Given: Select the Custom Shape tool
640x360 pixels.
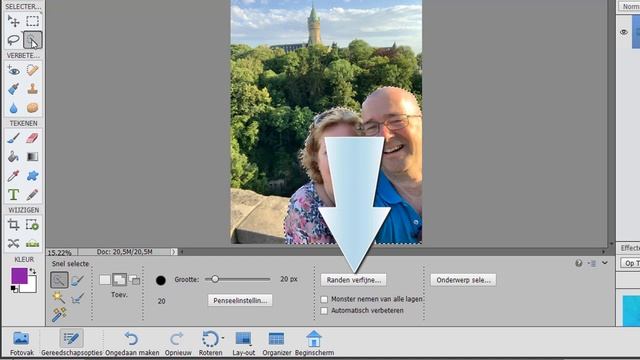Looking at the screenshot, I should (x=32, y=176).
